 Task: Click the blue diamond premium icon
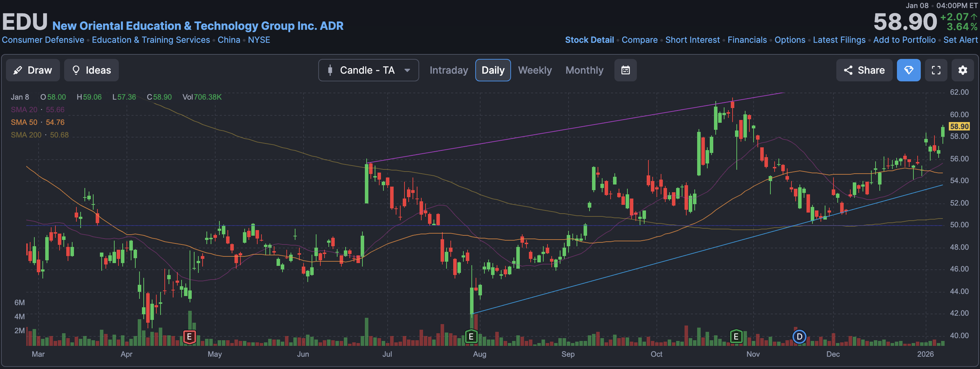pyautogui.click(x=908, y=70)
